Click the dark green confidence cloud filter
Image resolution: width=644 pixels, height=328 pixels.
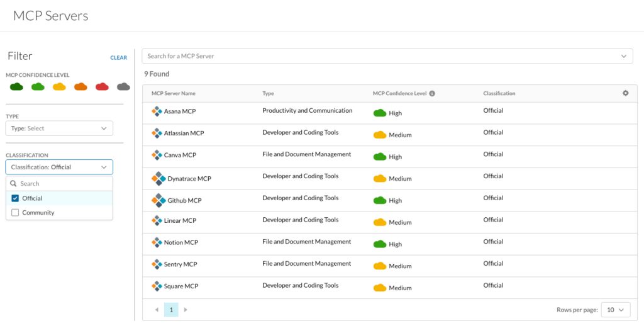(x=16, y=87)
